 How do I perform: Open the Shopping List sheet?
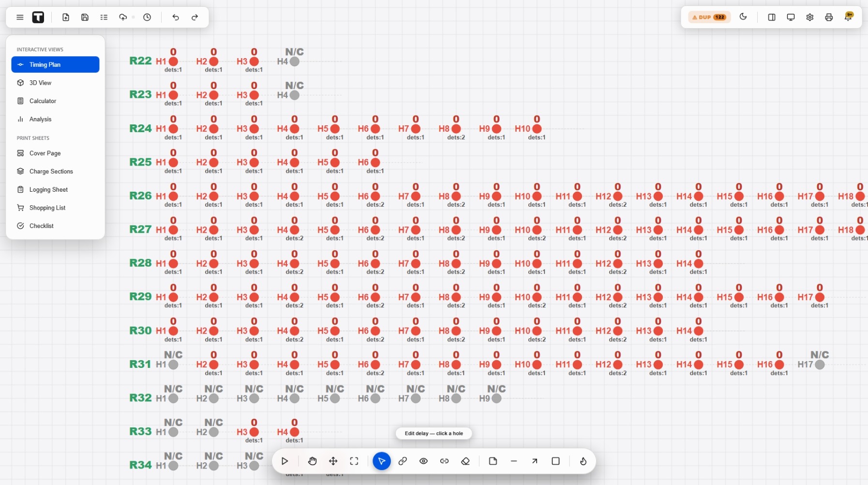[55, 208]
